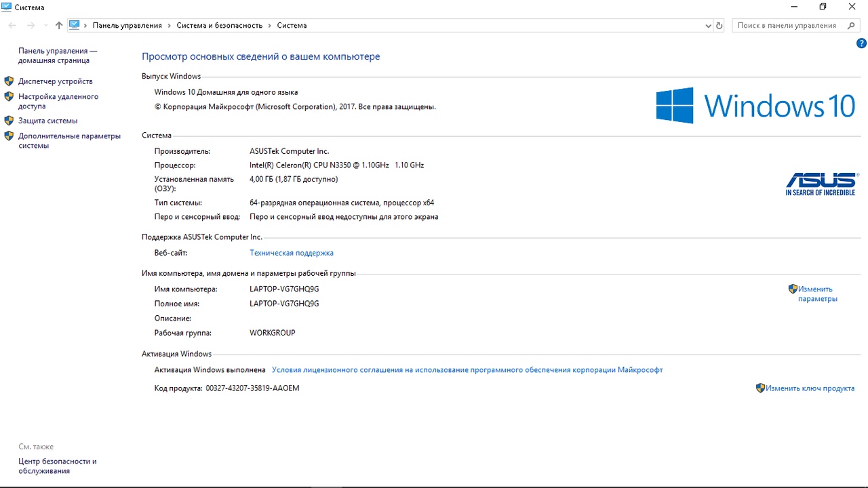Viewport: 868px width, 488px height.
Task: Go back using the back arrow
Action: tap(12, 25)
